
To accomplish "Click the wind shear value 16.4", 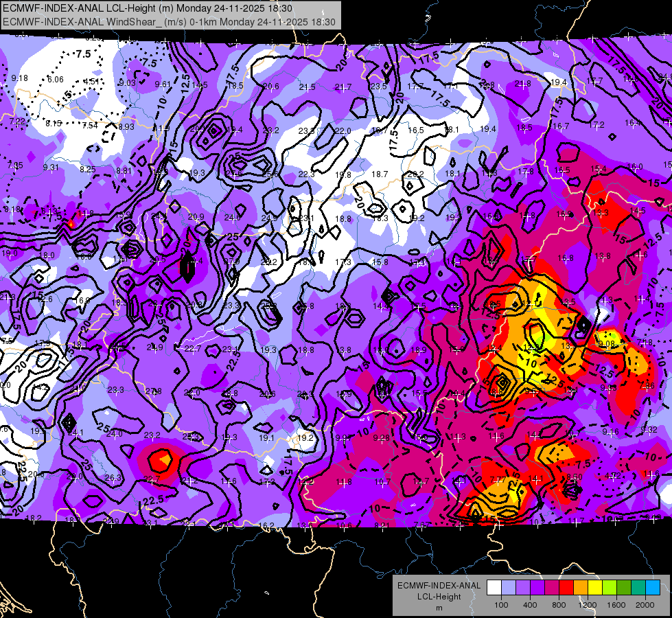I will point(632,123).
